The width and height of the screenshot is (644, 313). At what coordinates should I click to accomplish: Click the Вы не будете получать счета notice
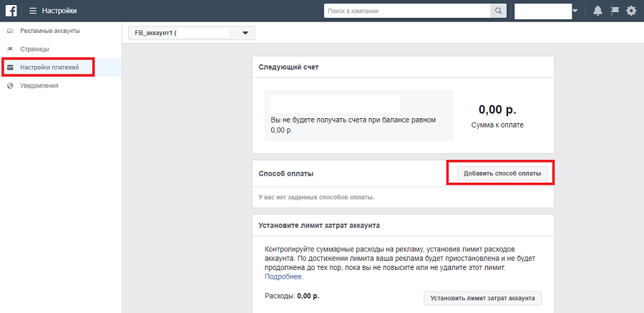click(x=353, y=125)
